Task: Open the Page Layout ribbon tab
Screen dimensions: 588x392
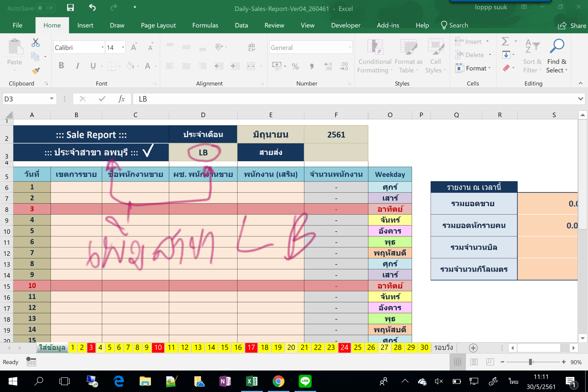Action: [158, 25]
